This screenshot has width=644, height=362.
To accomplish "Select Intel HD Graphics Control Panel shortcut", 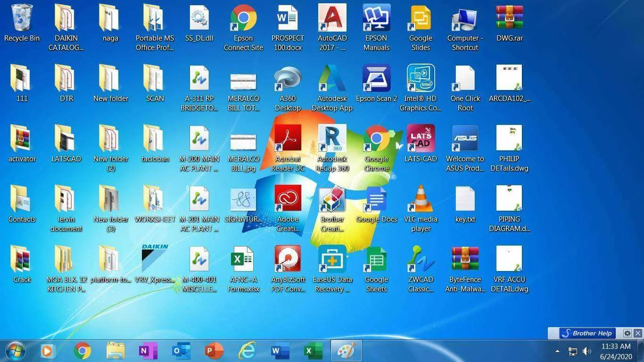I will click(x=421, y=88).
